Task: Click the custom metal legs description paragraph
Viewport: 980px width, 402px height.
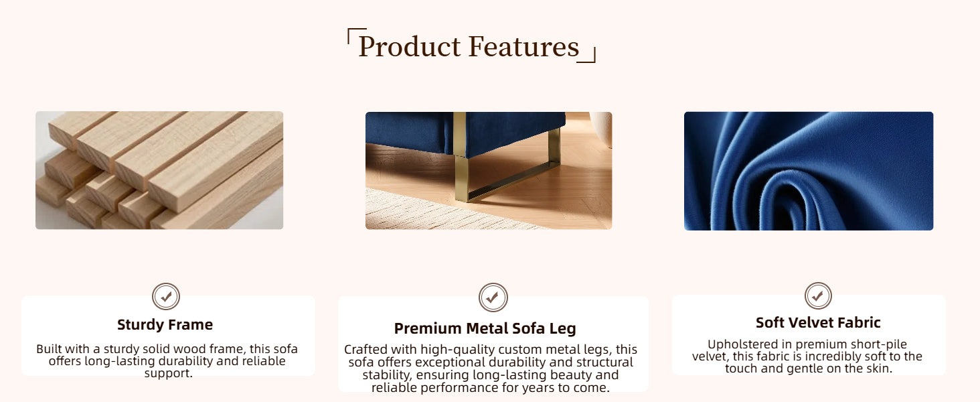Action: click(491, 368)
